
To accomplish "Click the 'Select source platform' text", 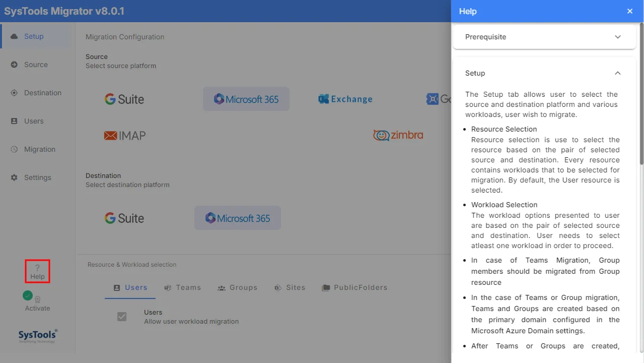I will click(121, 66).
